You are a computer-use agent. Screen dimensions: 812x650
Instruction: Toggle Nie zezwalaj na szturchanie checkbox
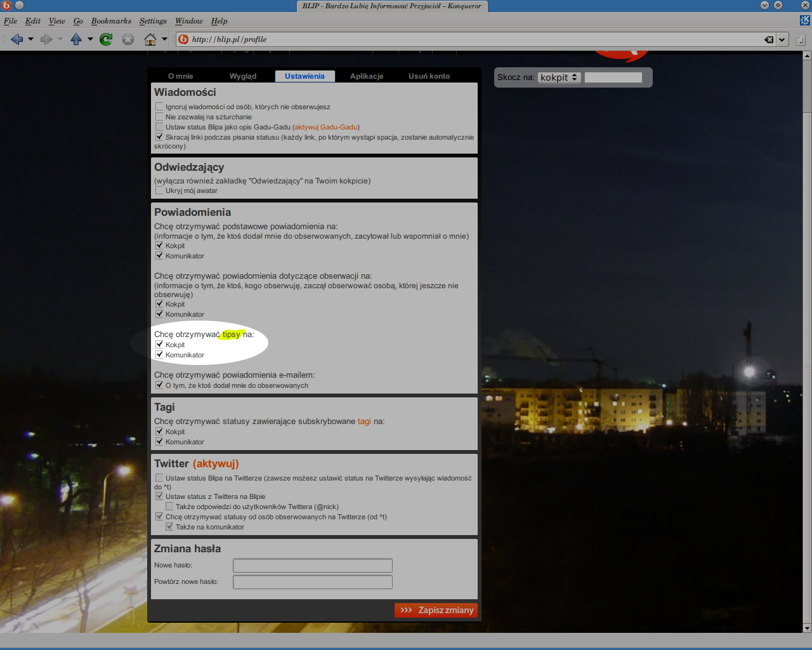(x=159, y=117)
